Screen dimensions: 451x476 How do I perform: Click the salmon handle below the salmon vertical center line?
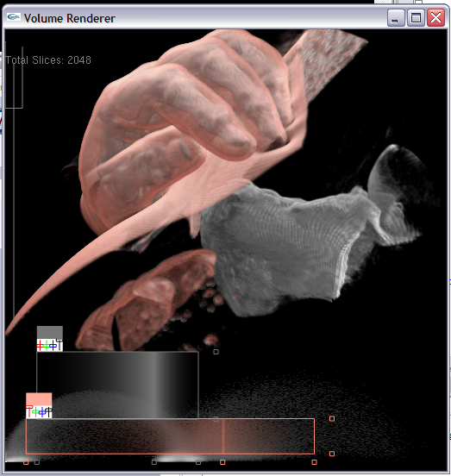click(x=222, y=462)
